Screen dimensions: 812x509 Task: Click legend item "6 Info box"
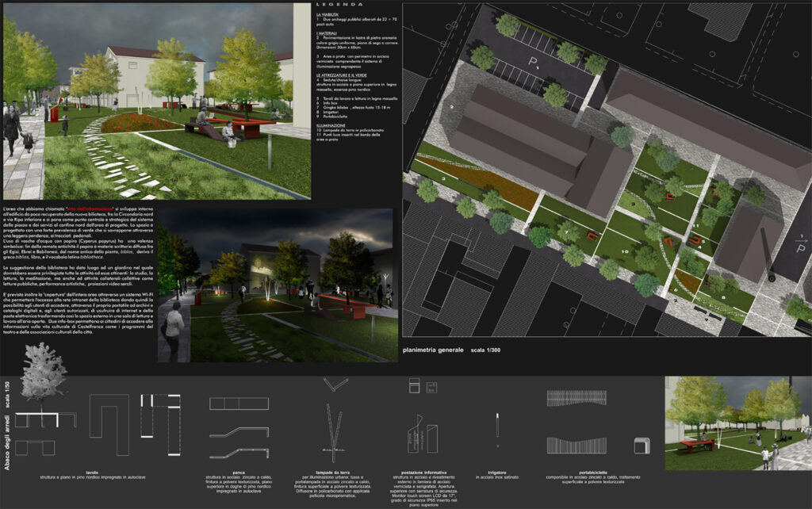click(327, 103)
